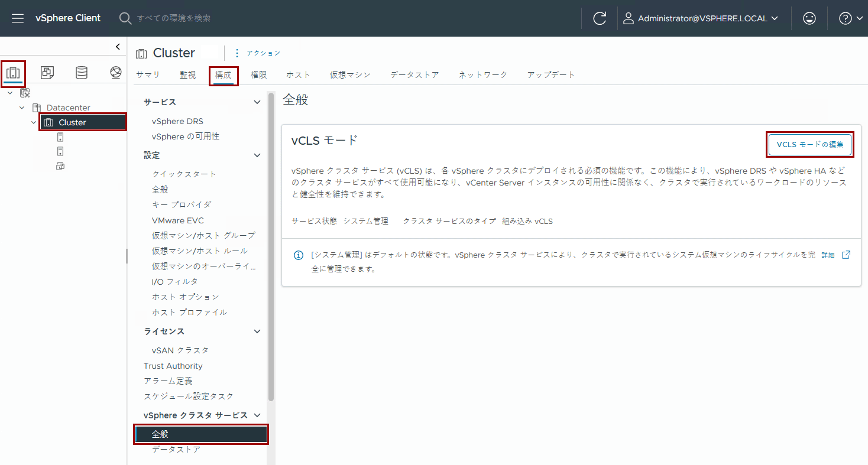Viewport: 868px width, 465px height.
Task: Select 全般 under vSphere クラスタ サービス
Action: click(x=201, y=434)
